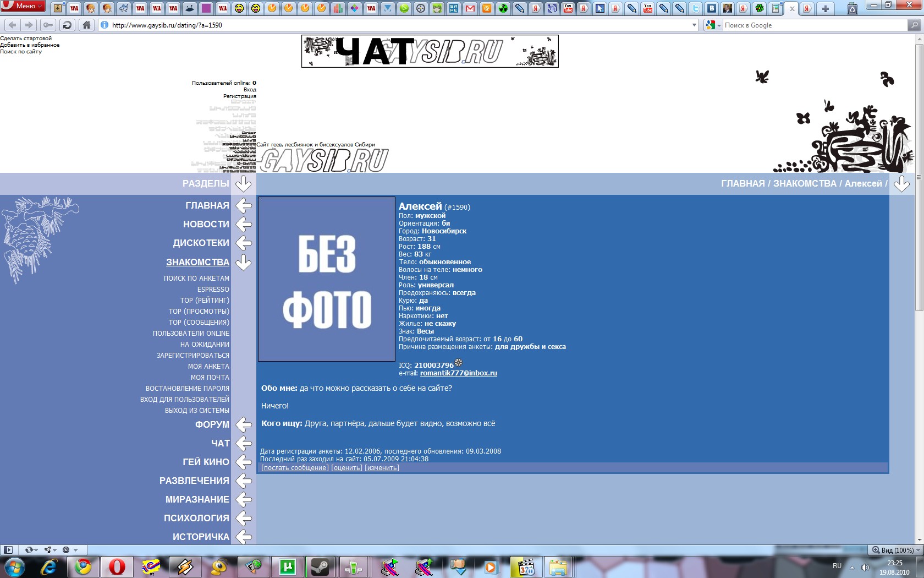Click the arrow icon beside ДИСКОТЕКИ
The image size is (924, 578).
click(x=244, y=243)
